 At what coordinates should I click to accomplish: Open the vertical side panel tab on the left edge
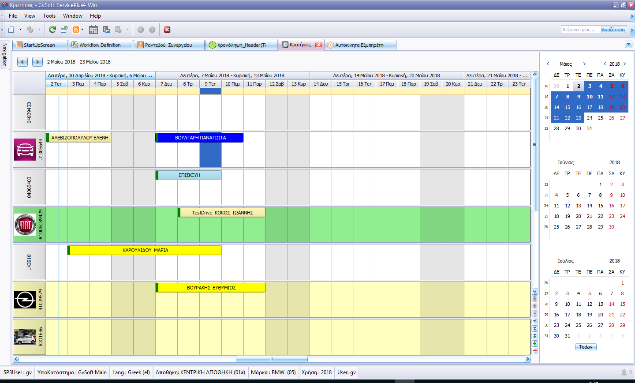4,55
